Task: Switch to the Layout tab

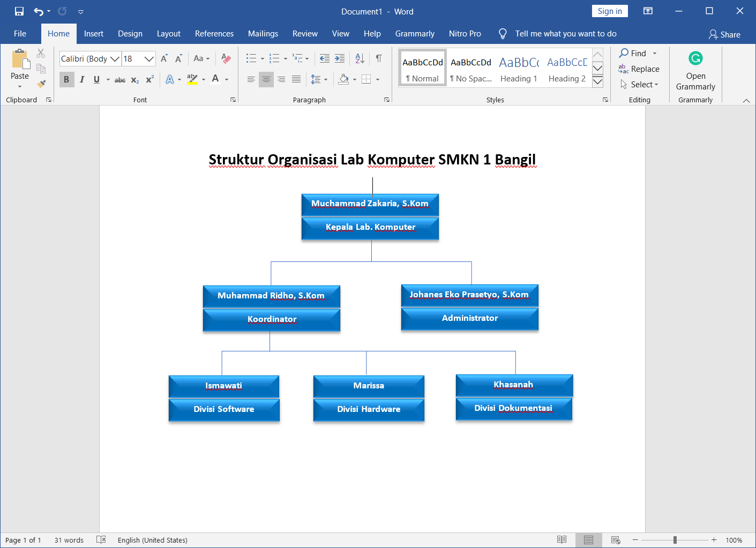Action: point(169,34)
